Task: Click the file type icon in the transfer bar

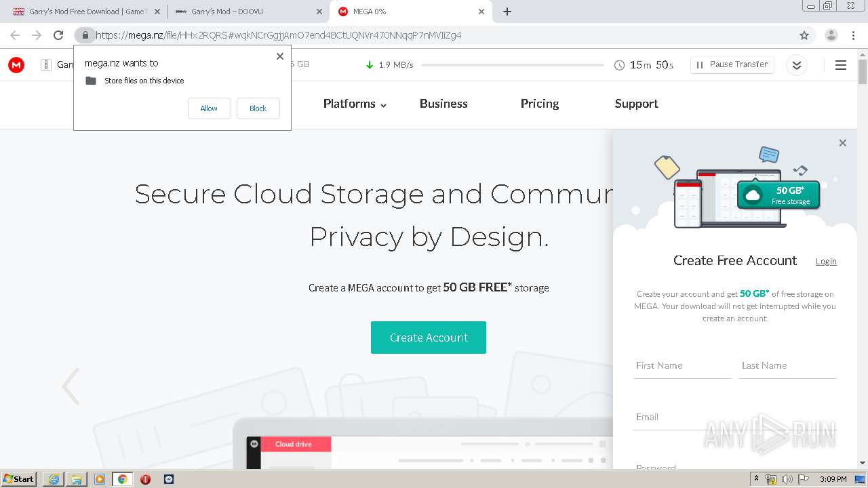Action: [46, 65]
